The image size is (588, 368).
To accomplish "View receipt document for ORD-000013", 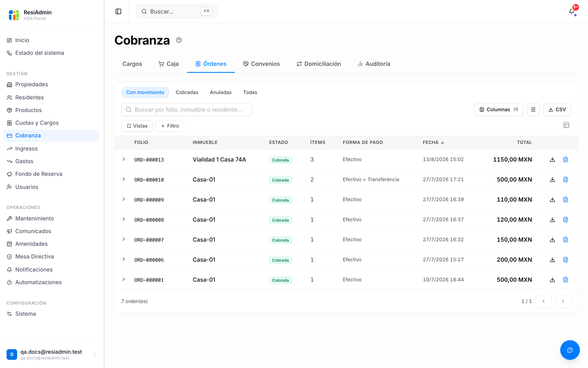I will coord(565,159).
